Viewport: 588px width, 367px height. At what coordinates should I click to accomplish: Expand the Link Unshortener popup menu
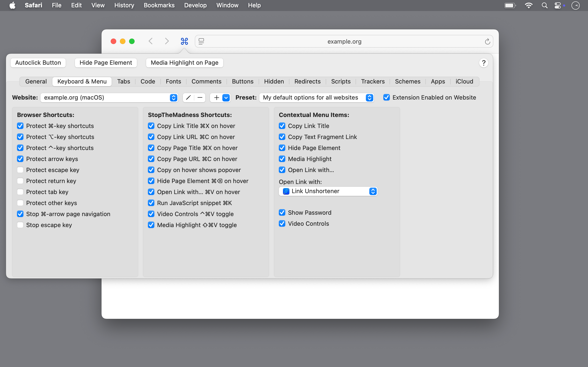coord(328,191)
